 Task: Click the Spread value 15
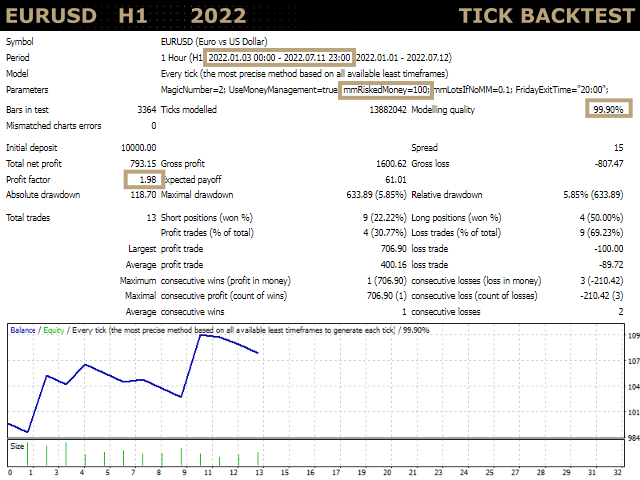[618, 148]
